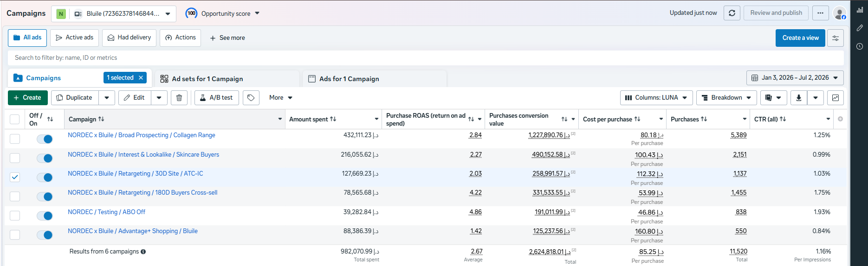Image resolution: width=868 pixels, height=266 pixels.
Task: Click the Create a view button
Action: [800, 38]
